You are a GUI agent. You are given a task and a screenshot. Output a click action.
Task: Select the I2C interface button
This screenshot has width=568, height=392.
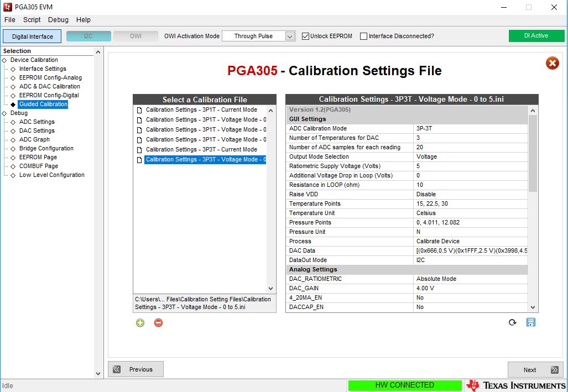pos(88,36)
